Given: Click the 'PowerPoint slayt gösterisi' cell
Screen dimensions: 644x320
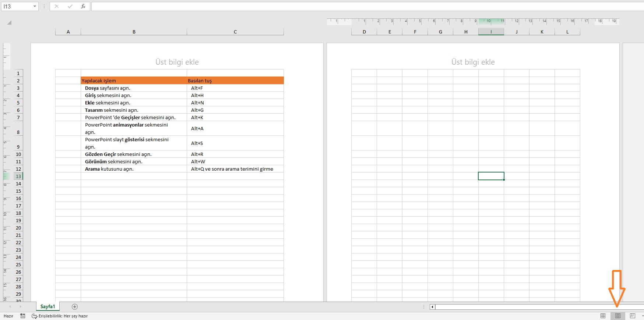Looking at the screenshot, I should click(134, 143).
